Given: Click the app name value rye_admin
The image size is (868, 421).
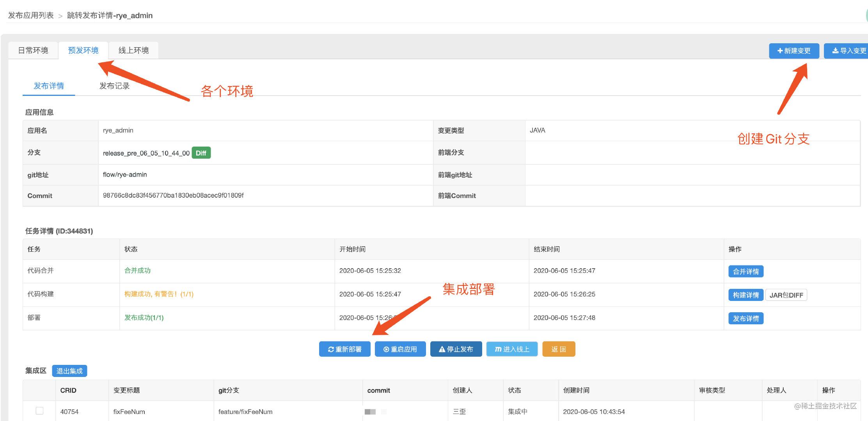Looking at the screenshot, I should point(118,130).
